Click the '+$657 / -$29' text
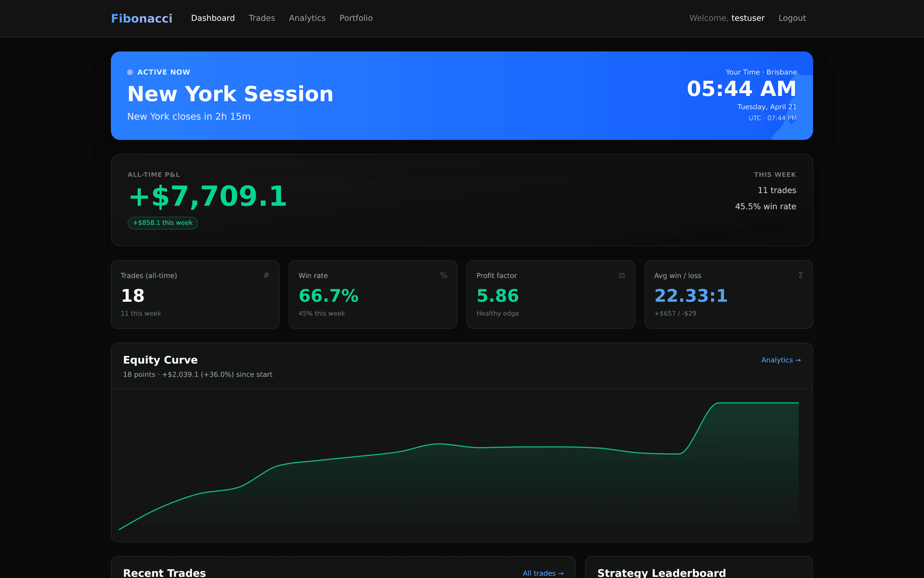924x578 pixels. (x=675, y=314)
